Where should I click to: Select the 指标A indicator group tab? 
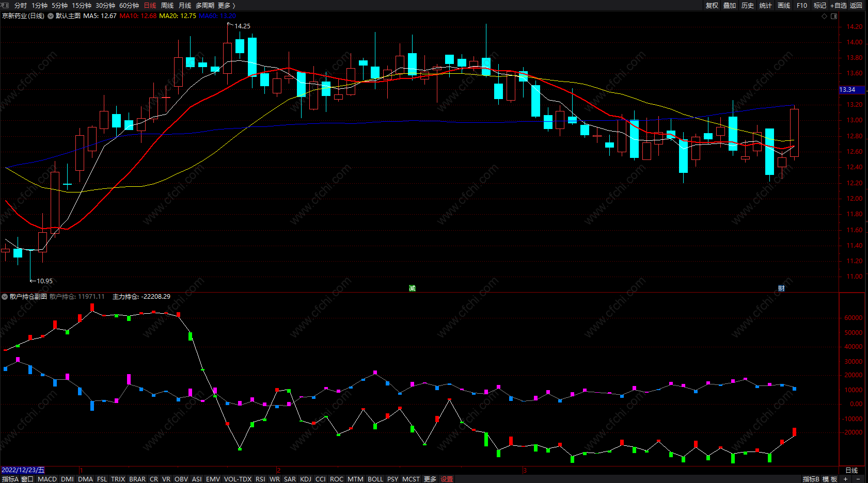(x=10, y=479)
